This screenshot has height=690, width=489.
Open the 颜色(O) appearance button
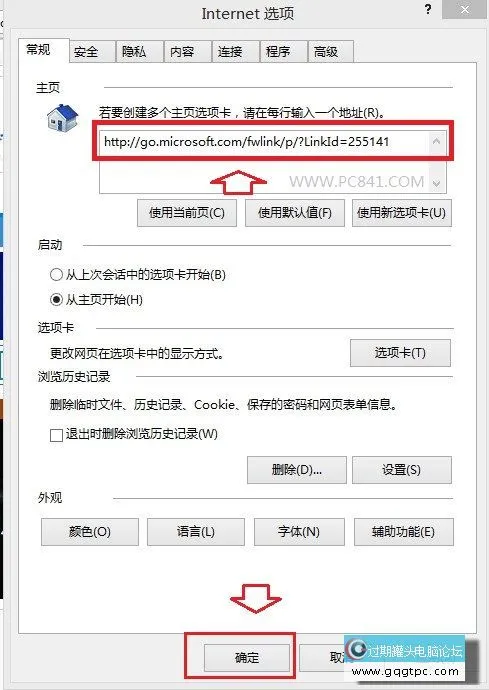[90, 532]
